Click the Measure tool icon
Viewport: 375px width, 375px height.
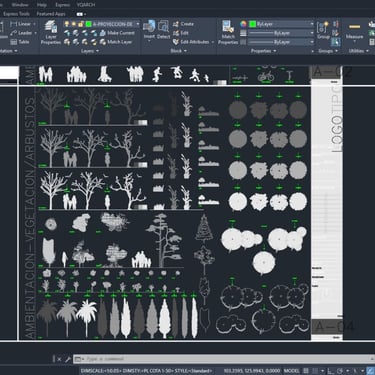point(355,27)
